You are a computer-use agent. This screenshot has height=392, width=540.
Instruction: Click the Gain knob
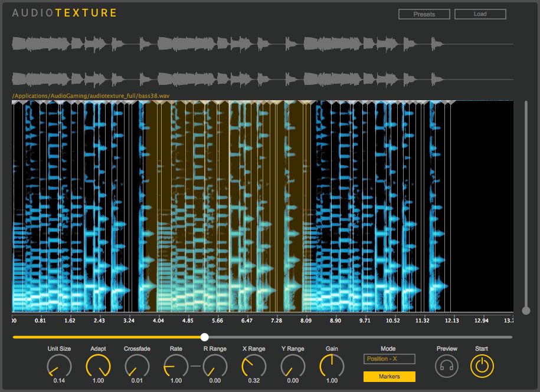click(x=332, y=366)
